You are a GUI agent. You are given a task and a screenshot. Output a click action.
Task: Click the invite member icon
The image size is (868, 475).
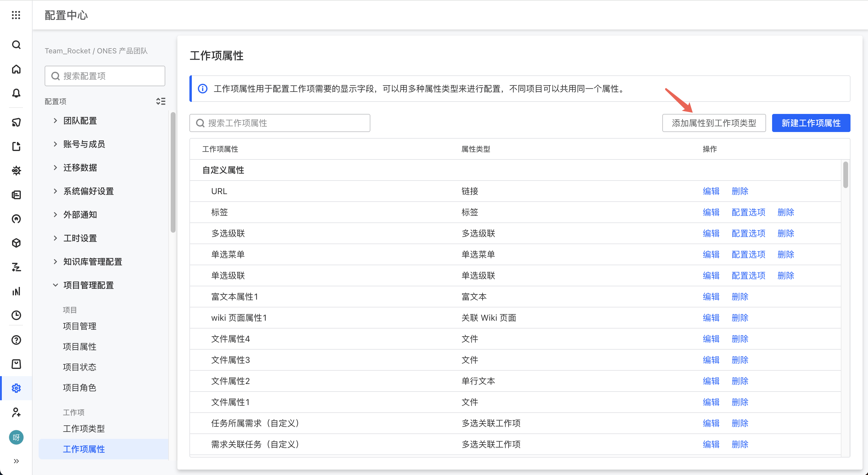click(x=16, y=412)
